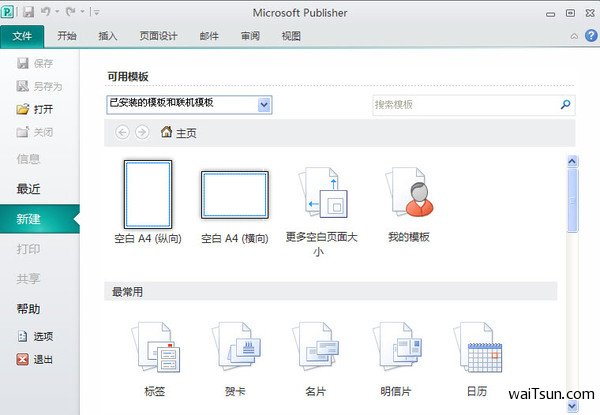
Task: Click the vertical scrollbar down arrow
Action: pos(572,406)
